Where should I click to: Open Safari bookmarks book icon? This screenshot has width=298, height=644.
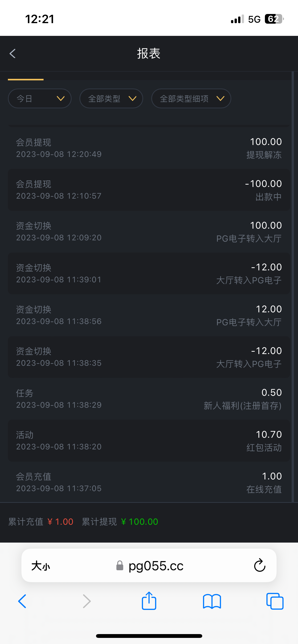212,602
